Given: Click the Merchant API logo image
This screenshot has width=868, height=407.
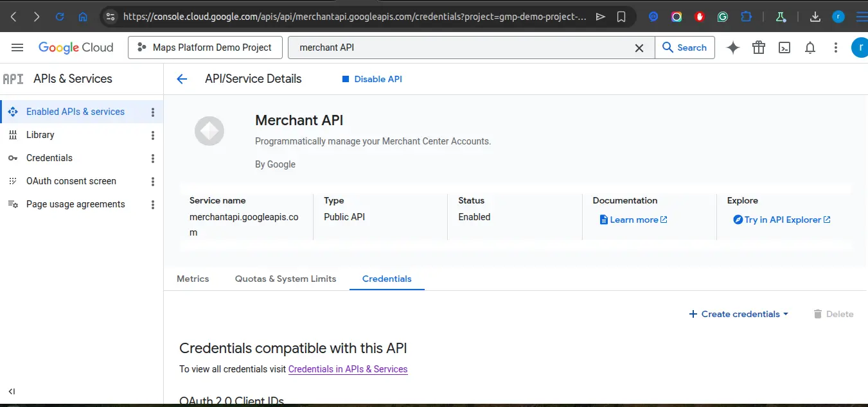Looking at the screenshot, I should click(x=209, y=132).
